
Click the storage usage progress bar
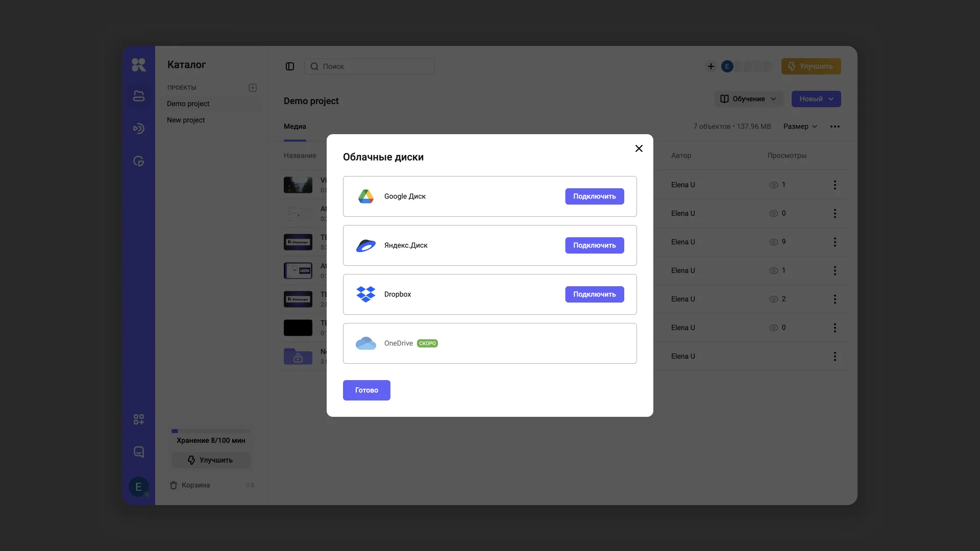[211, 431]
